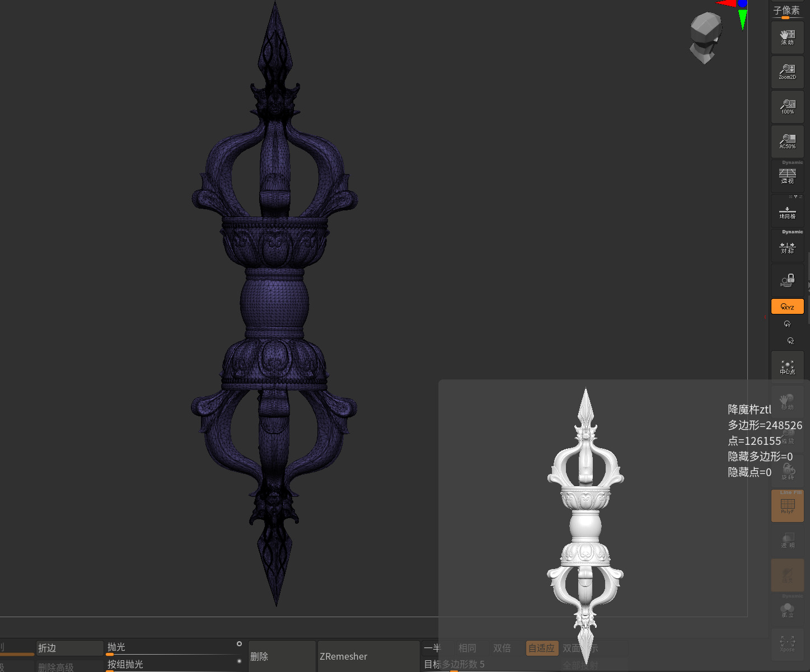Select the 旋转 rotate view icon

(787, 471)
